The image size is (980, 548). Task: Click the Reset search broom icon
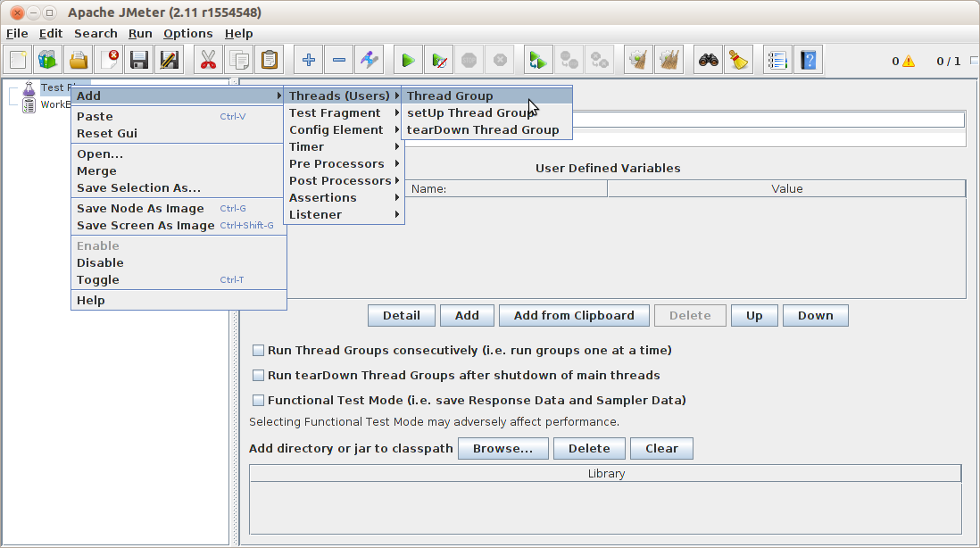[x=738, y=60]
